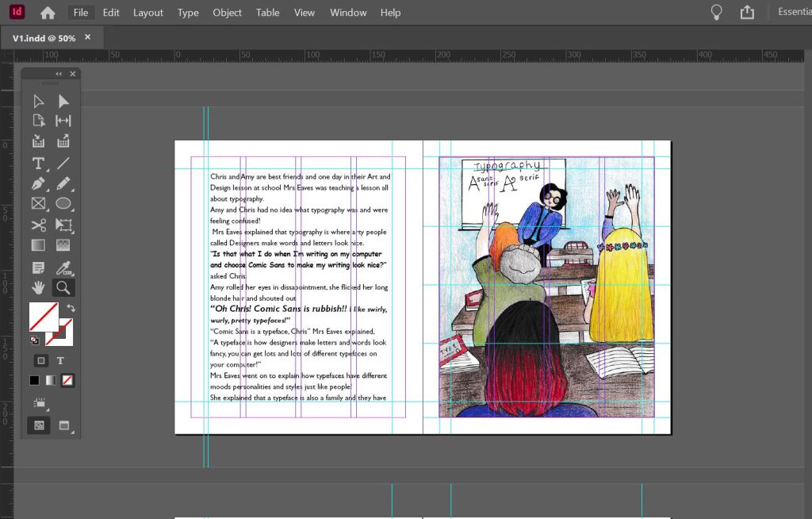The image size is (812, 519).
Task: Pick the Type tool
Action: tap(38, 163)
